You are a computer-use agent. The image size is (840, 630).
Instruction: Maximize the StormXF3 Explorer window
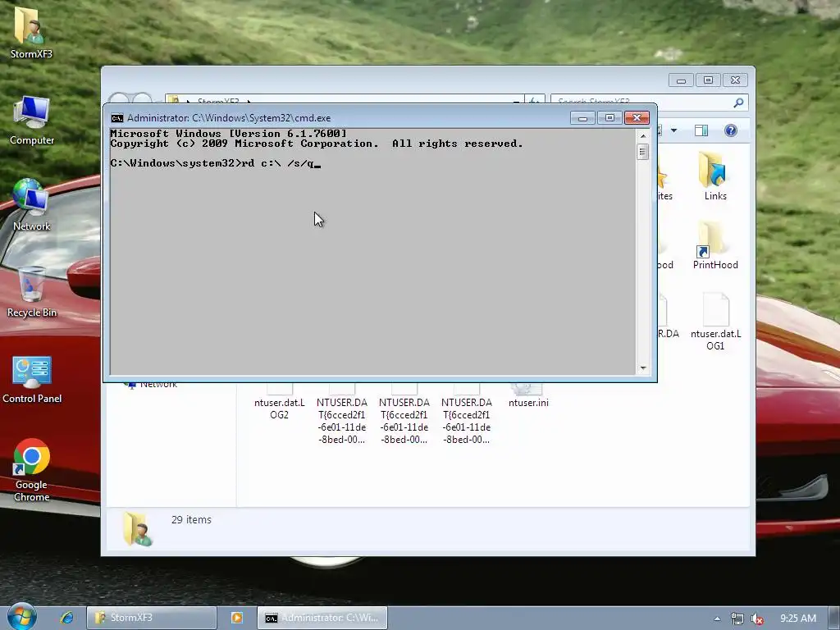pyautogui.click(x=708, y=80)
